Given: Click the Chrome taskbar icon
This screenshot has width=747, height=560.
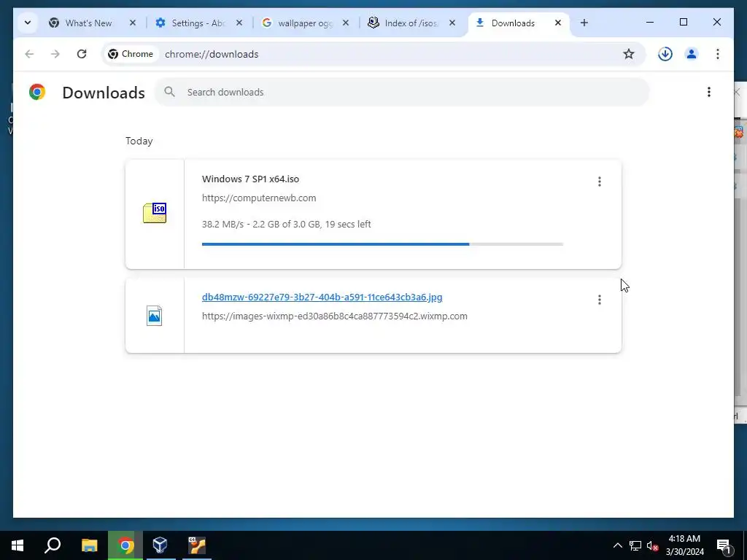Looking at the screenshot, I should (x=125, y=545).
